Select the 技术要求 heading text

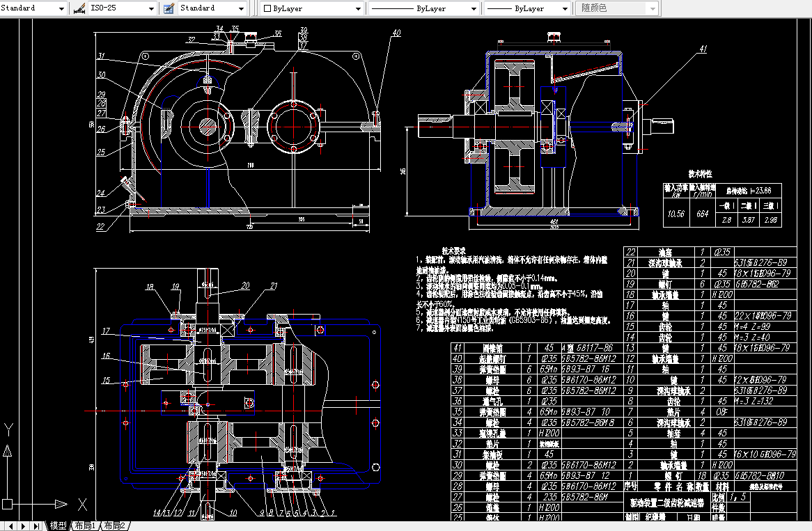click(453, 251)
